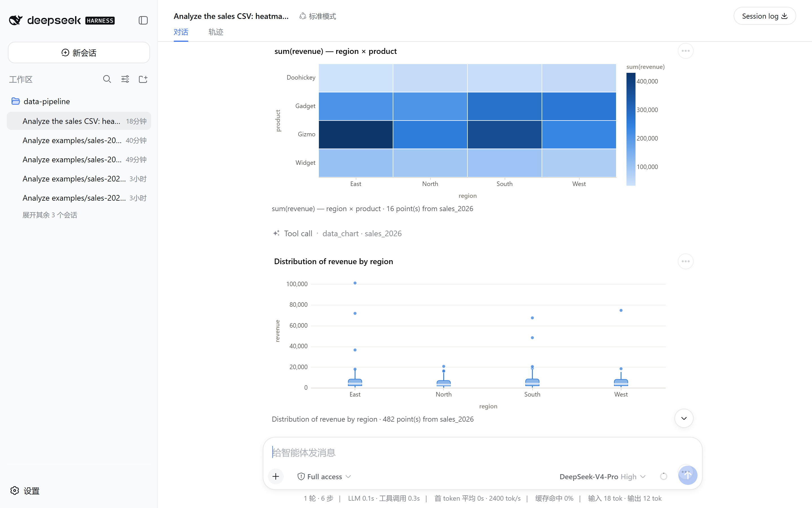
Task: Click the 首 token 平均 0s · 2400 tok/s status
Action: pyautogui.click(x=477, y=498)
